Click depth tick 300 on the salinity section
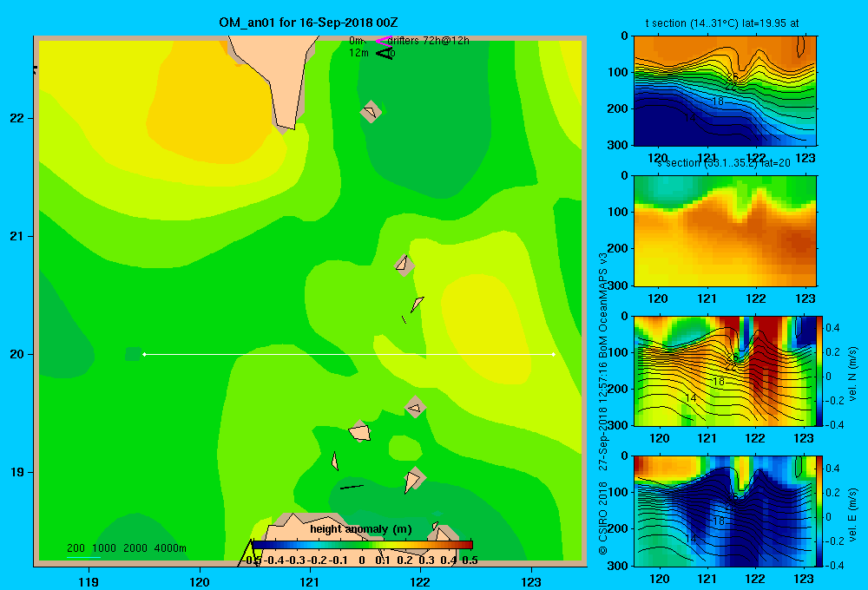 pyautogui.click(x=620, y=285)
